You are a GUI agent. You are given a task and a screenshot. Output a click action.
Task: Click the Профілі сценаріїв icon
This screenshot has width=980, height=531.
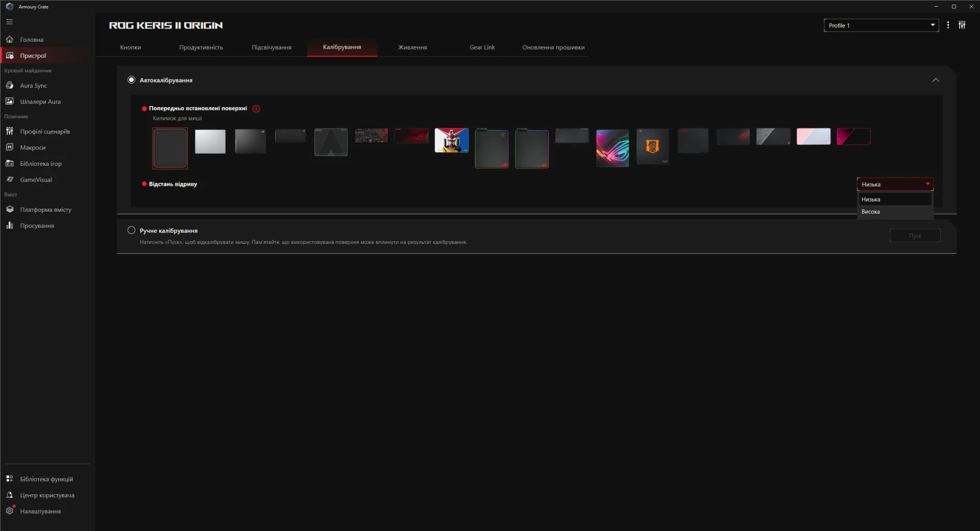[10, 131]
